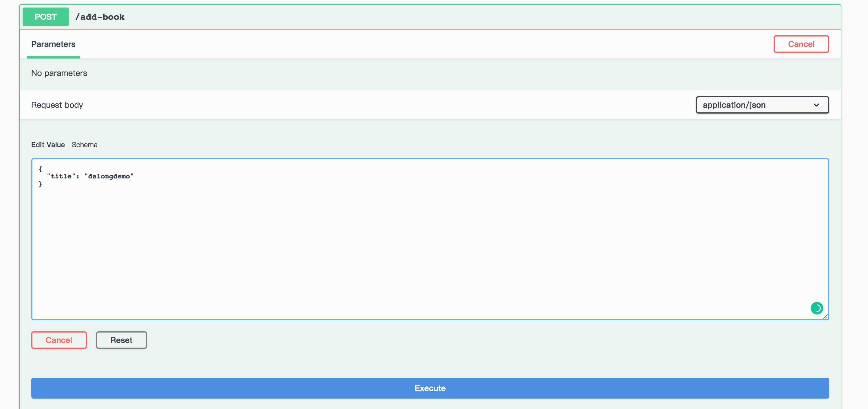Switch to the Schema tab
The width and height of the screenshot is (868, 409).
click(85, 145)
